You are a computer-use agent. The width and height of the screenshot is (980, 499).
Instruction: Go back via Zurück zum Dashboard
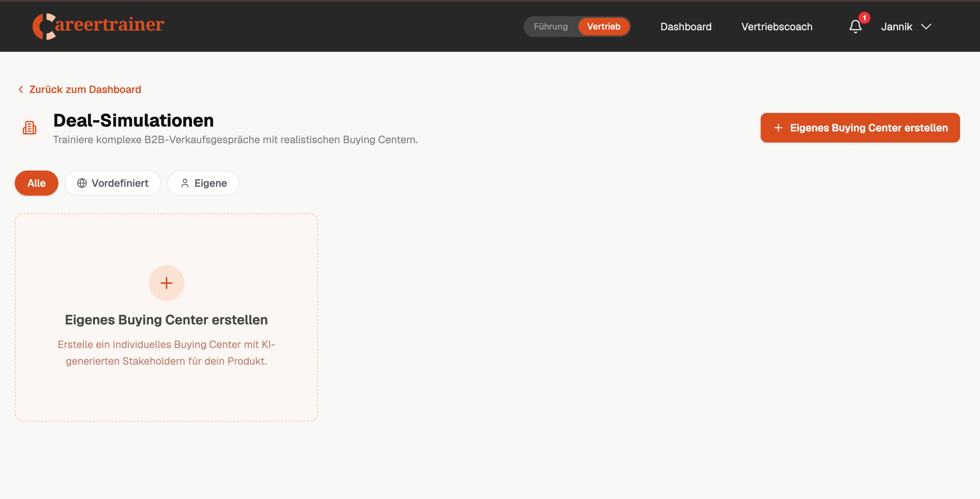[85, 89]
